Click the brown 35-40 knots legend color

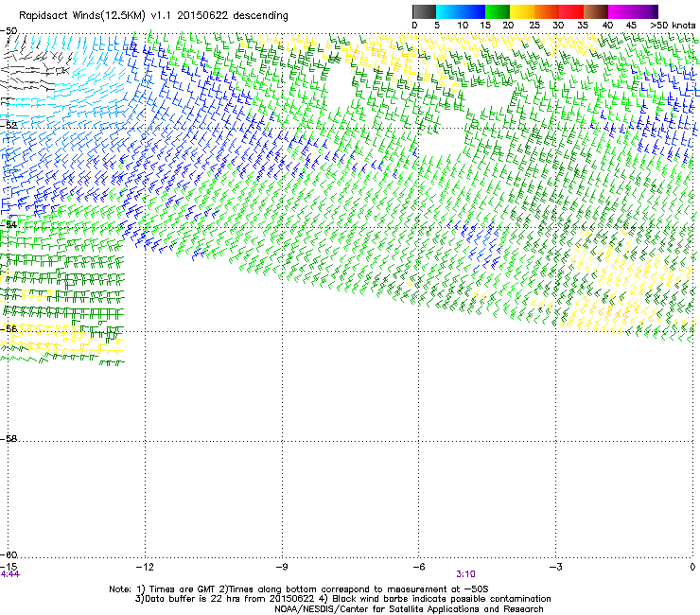(596, 11)
